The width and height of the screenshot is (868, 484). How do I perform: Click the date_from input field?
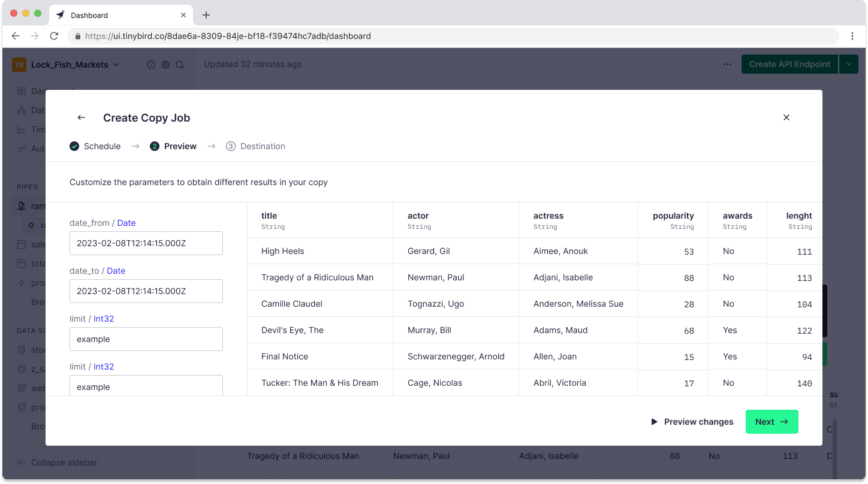pos(146,243)
